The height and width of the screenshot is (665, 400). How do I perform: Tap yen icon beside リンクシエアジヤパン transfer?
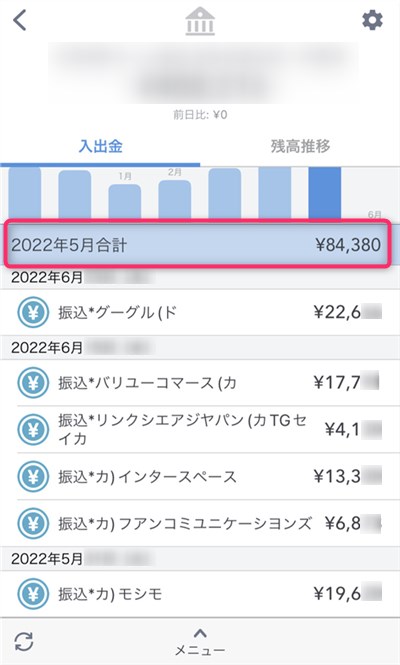(33, 429)
